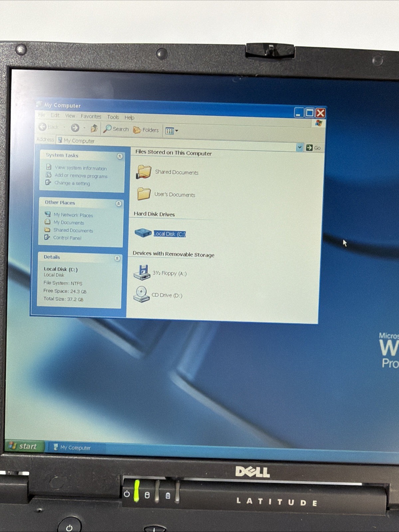Click the CD Drive (D:) label

coord(167,295)
